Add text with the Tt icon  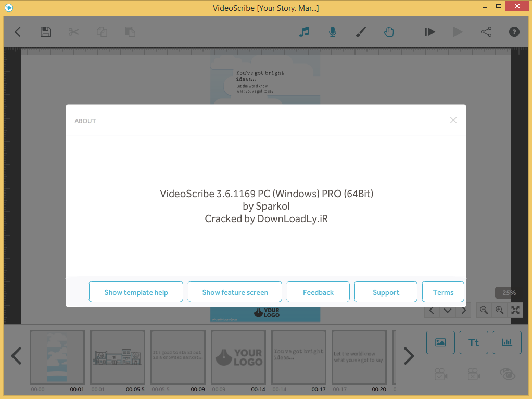point(474,342)
